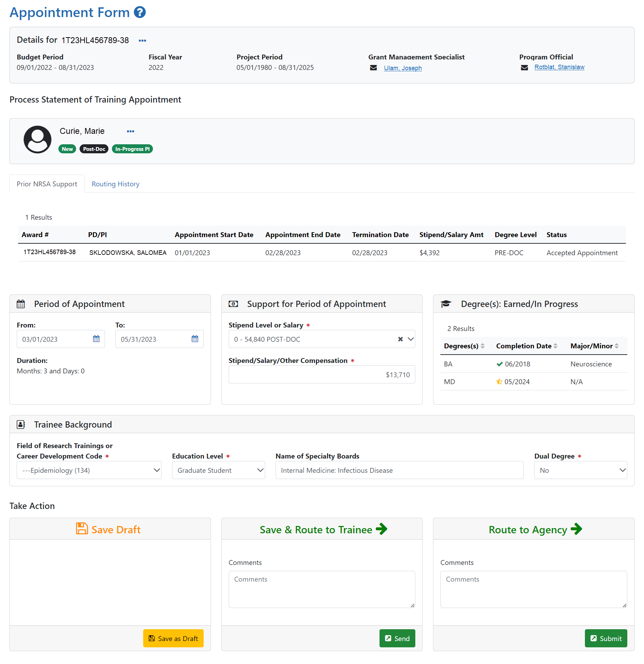Click the Save & Route to Trainee arrow
The width and height of the screenshot is (644, 664).
tap(382, 529)
